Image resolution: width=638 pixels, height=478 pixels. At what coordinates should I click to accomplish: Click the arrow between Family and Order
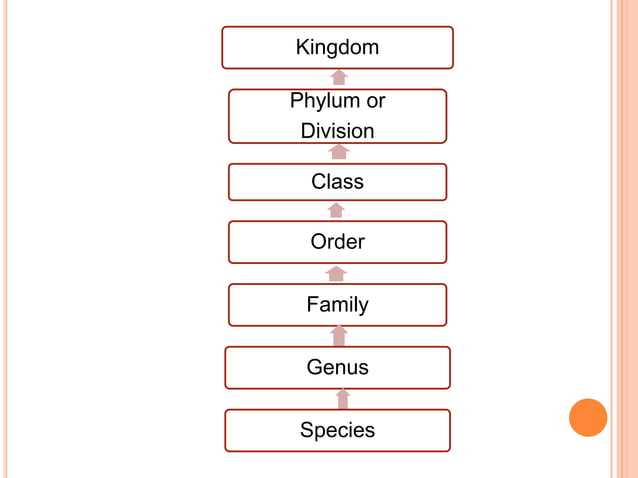(336, 273)
